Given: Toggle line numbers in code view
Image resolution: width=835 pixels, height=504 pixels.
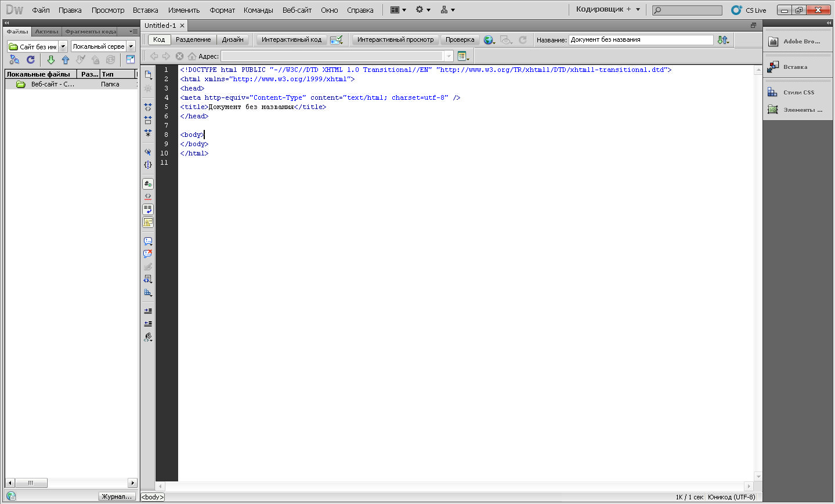Looking at the screenshot, I should [148, 184].
